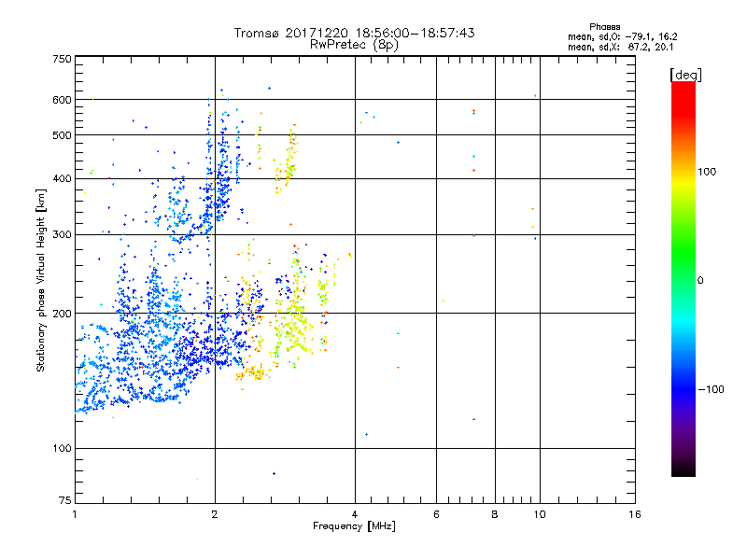Click the '0' colorbar tick label

tap(700, 281)
